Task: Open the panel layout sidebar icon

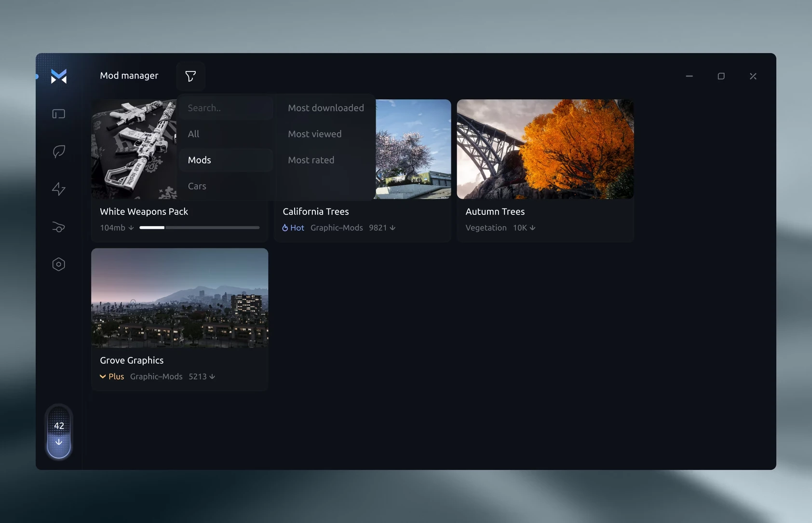Action: (59, 114)
